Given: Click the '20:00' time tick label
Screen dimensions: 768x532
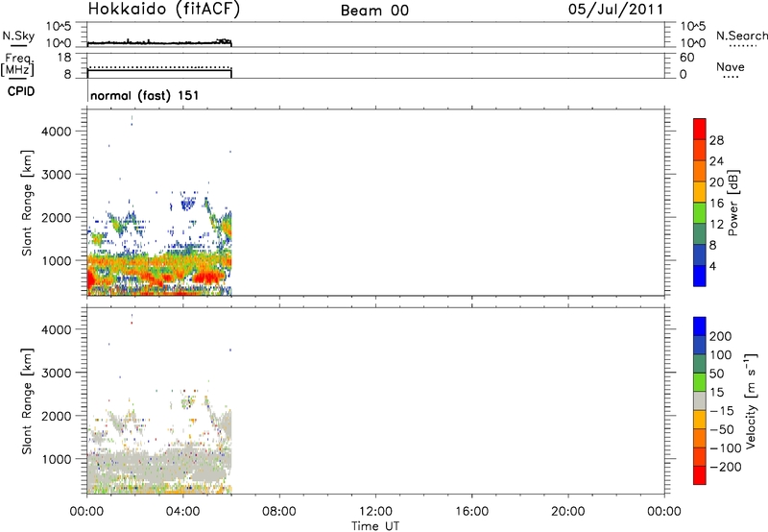Looking at the screenshot, I should click(567, 512).
